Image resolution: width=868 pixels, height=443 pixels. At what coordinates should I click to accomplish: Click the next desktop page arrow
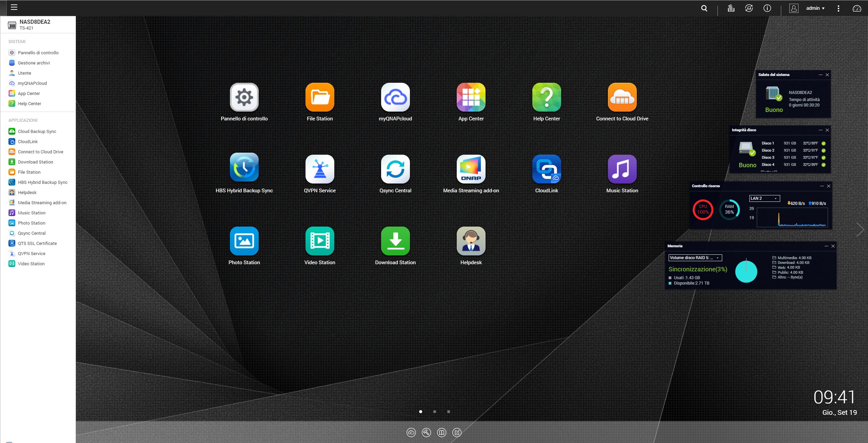click(x=860, y=230)
